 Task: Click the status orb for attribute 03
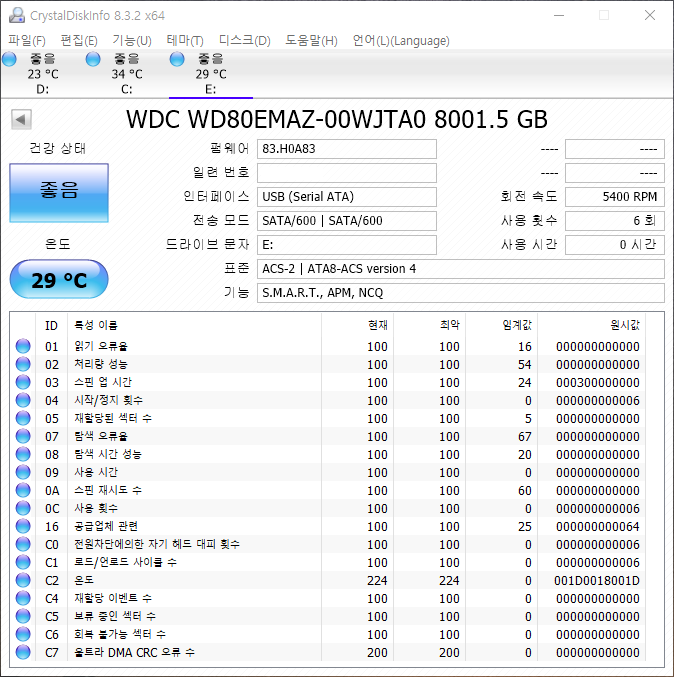coord(23,383)
